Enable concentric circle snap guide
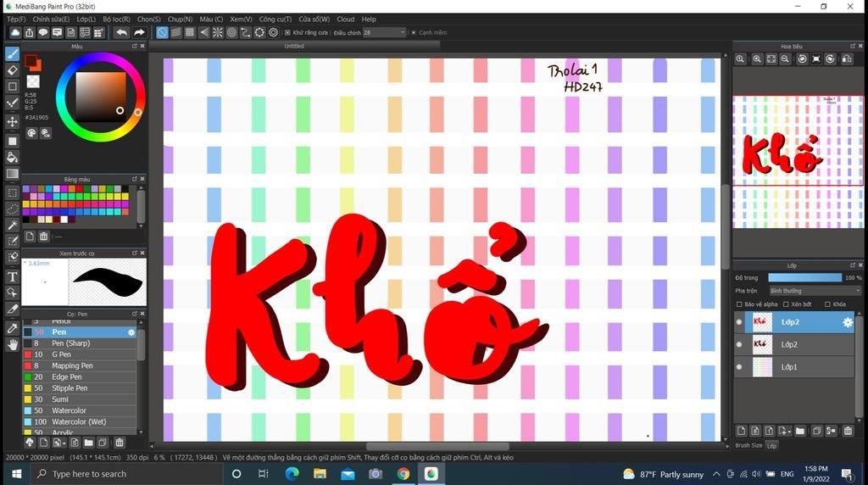The image size is (868, 485). click(x=231, y=33)
